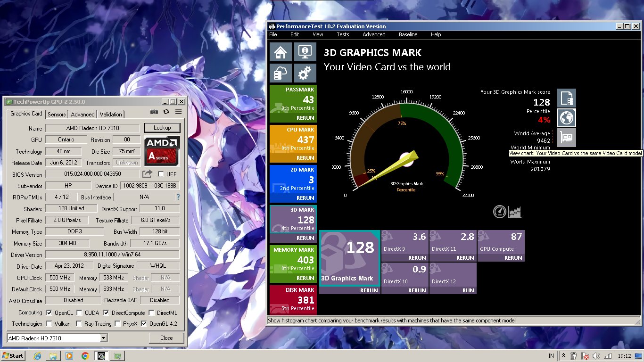The width and height of the screenshot is (644, 362).
Task: Run the DirectX 12 test
Action: [x=468, y=290]
